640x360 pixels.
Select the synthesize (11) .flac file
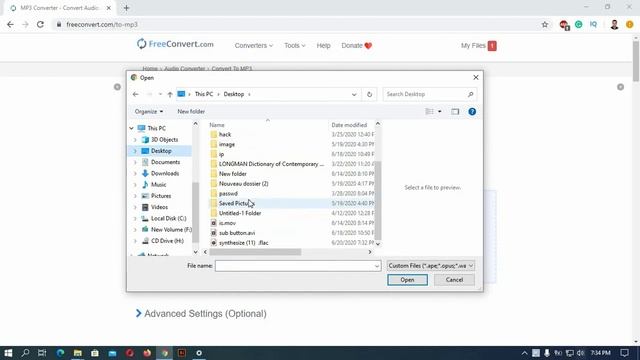tap(243, 242)
